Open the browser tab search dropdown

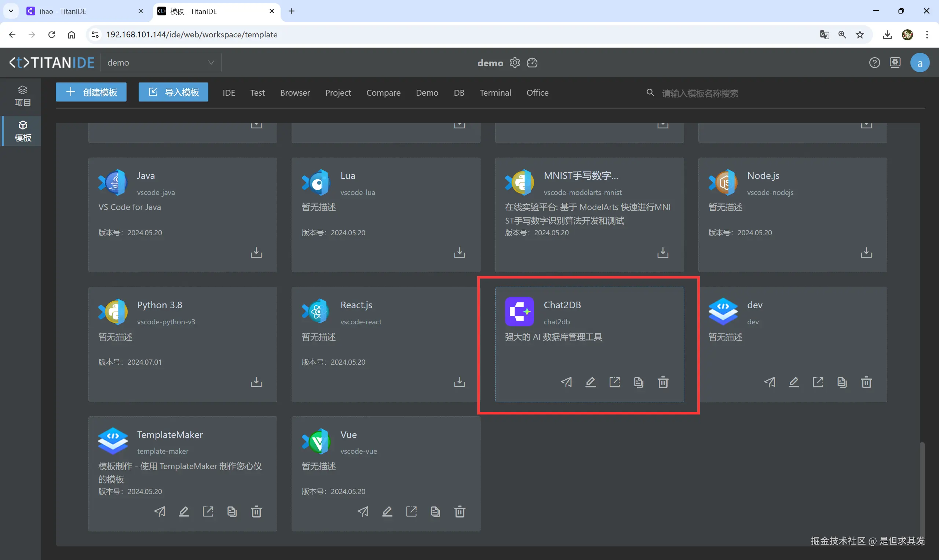pos(11,11)
